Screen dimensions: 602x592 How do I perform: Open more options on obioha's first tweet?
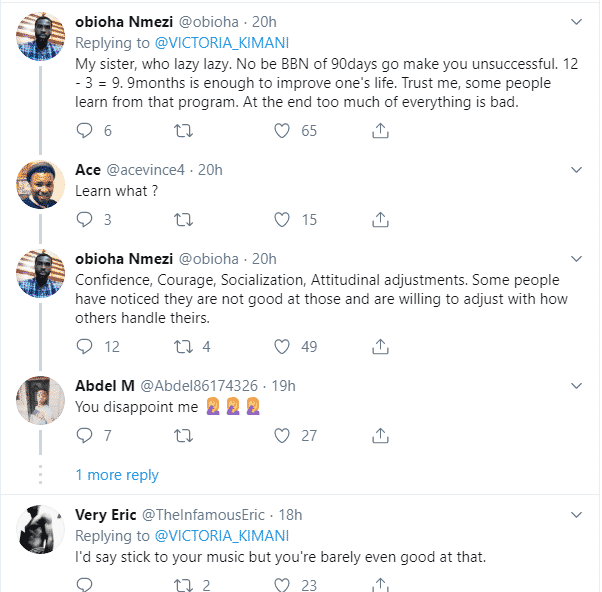tap(576, 20)
